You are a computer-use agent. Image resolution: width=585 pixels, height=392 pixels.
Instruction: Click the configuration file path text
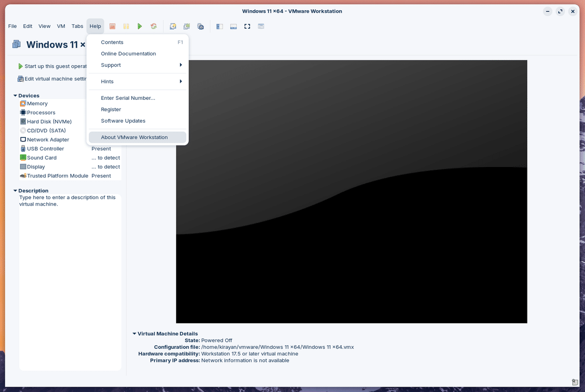277,347
